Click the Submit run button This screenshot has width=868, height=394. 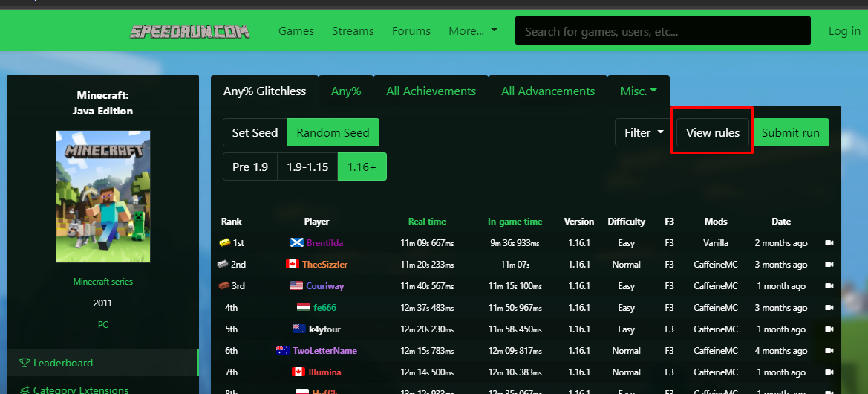pyautogui.click(x=791, y=133)
